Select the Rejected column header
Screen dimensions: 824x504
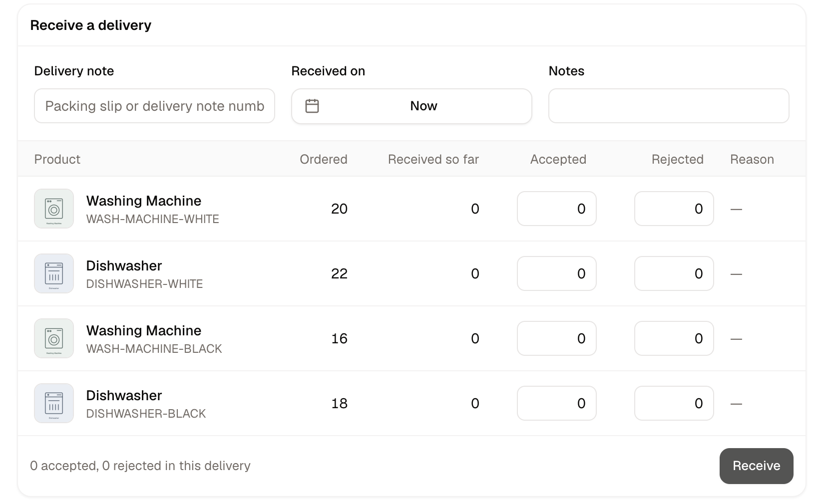(678, 159)
